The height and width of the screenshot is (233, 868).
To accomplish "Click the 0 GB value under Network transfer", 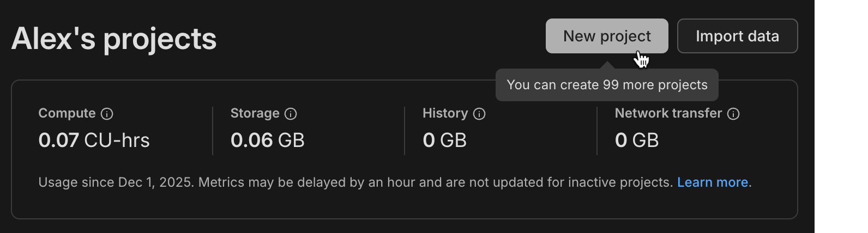I will [636, 140].
